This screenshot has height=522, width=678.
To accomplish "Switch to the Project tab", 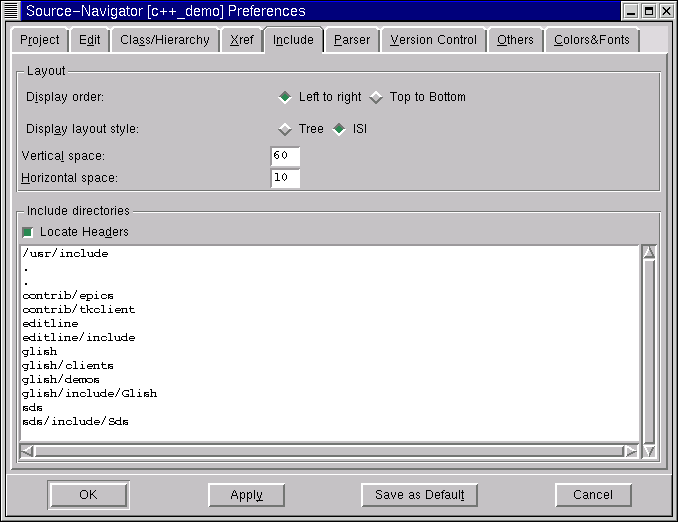I will (x=39, y=40).
